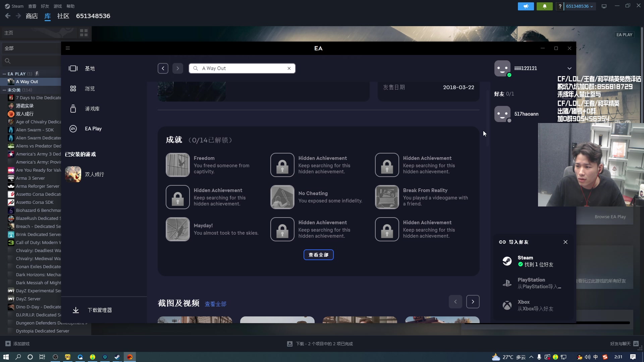Click the green notifications bell in Steam
The image size is (644, 362).
544,6
